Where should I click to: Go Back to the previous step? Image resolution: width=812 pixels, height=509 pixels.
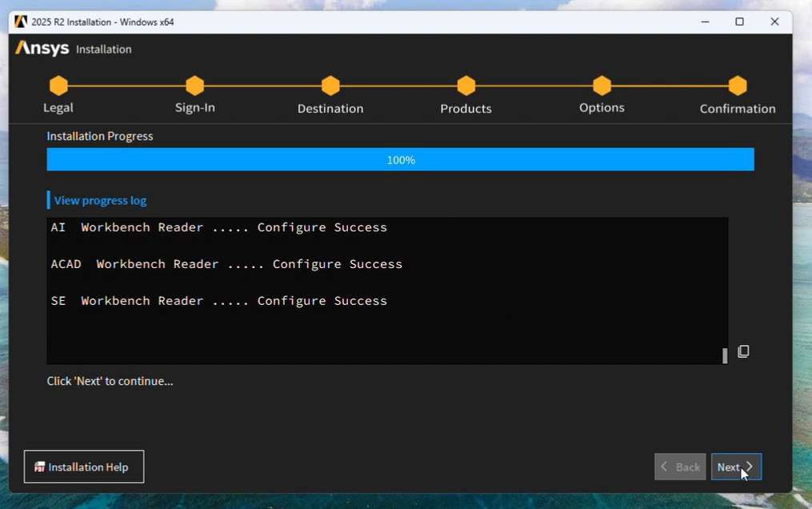(680, 467)
